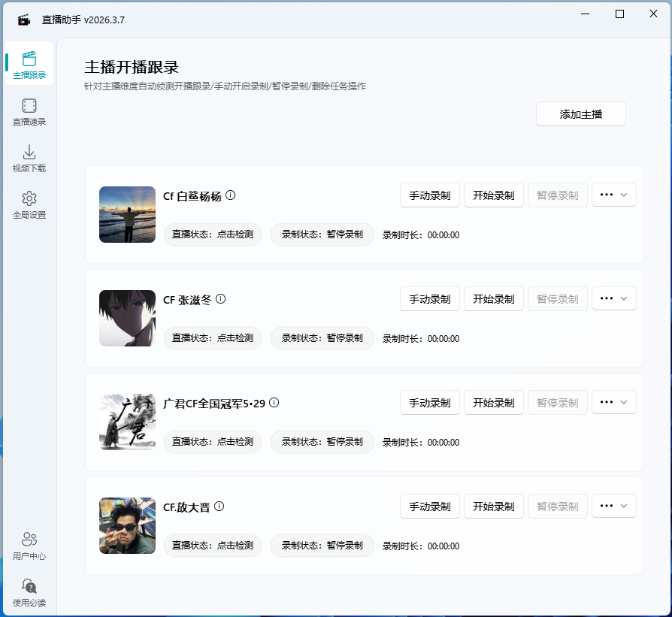The width and height of the screenshot is (672, 617).
Task: Click the info icon beside CF.放大晋
Action: [218, 506]
